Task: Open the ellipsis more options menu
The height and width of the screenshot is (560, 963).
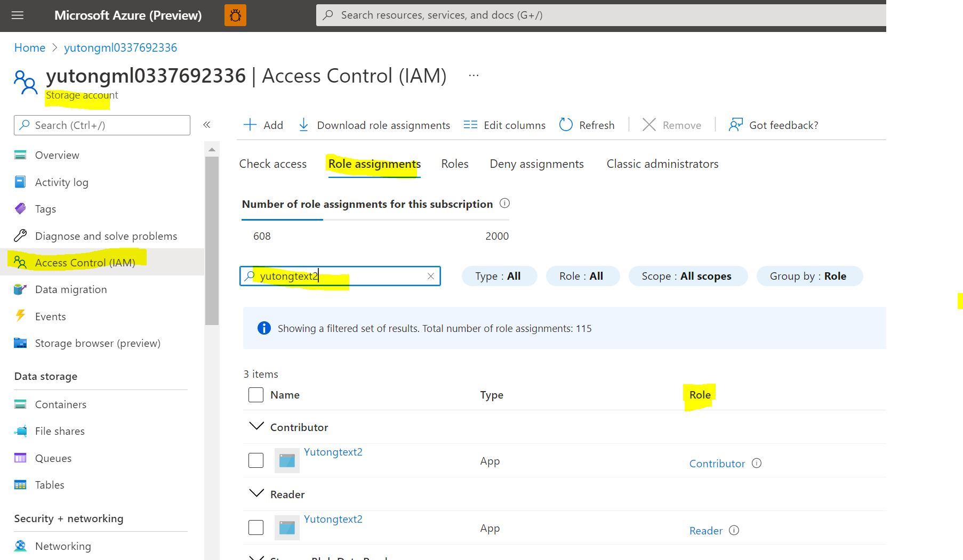Action: pos(474,76)
